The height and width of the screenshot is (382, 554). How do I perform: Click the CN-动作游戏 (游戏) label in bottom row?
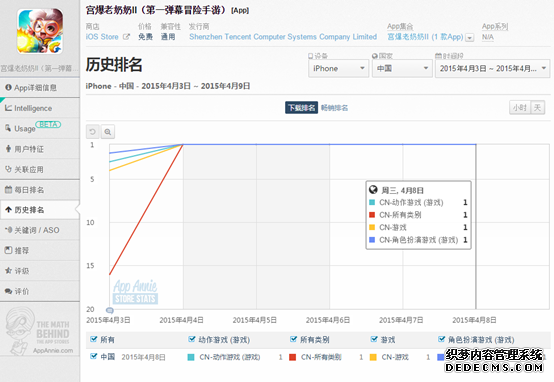point(230,357)
